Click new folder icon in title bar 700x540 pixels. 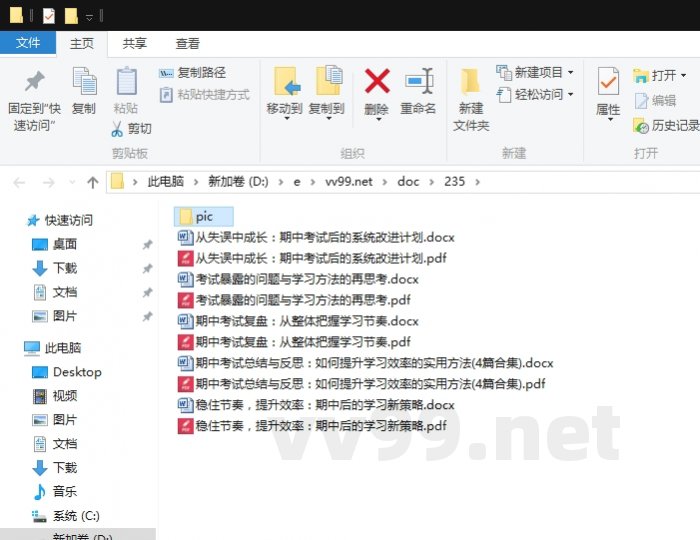pyautogui.click(x=71, y=16)
